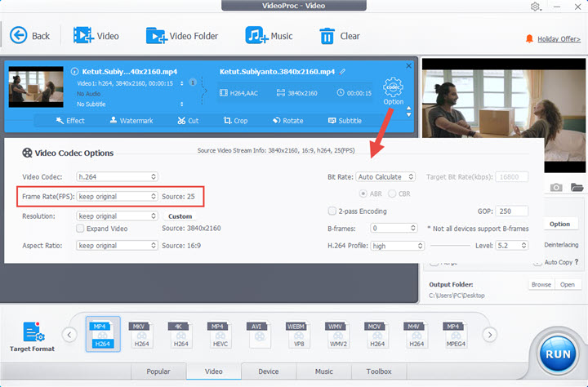Image resolution: width=588 pixels, height=387 pixels.
Task: Select 4K H264 format
Action: [x=180, y=334]
